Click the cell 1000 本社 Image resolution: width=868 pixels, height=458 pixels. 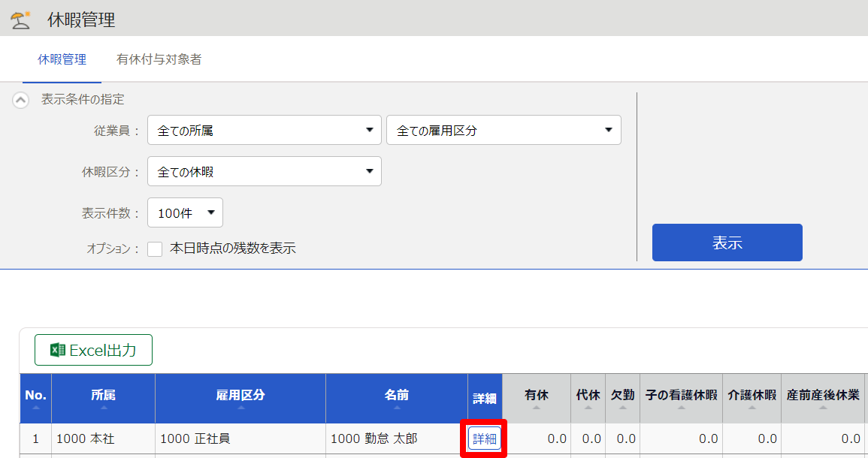pyautogui.click(x=104, y=438)
